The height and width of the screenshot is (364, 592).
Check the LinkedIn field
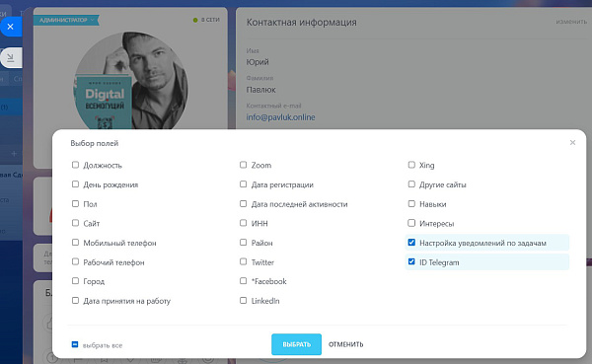coord(243,301)
